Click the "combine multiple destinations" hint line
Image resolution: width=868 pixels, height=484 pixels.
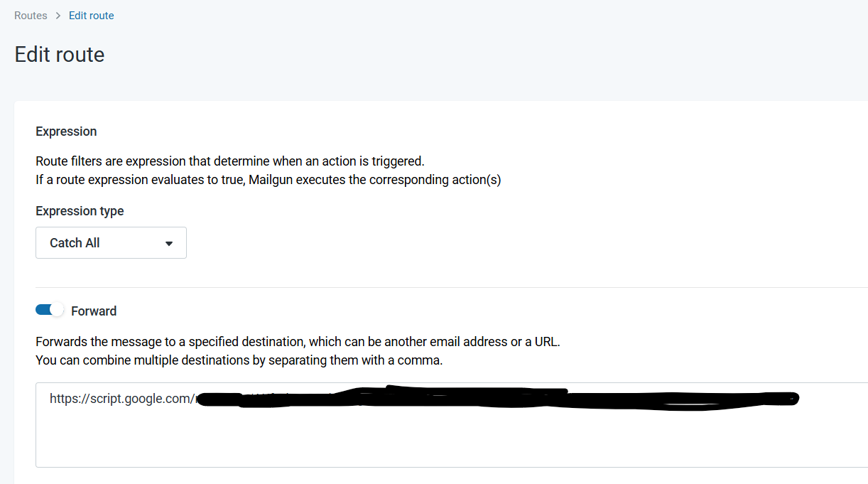click(239, 360)
